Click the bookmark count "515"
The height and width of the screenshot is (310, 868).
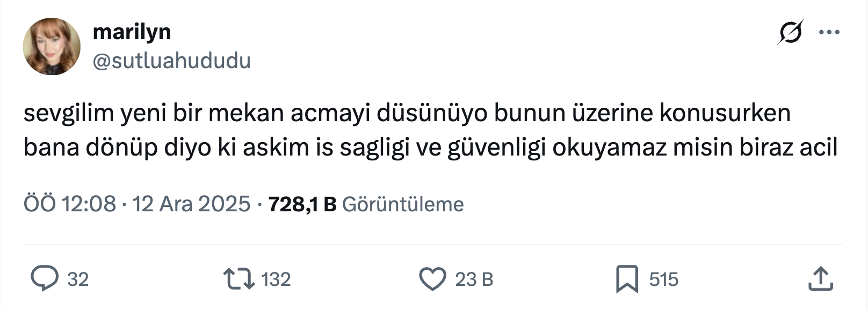tap(663, 279)
